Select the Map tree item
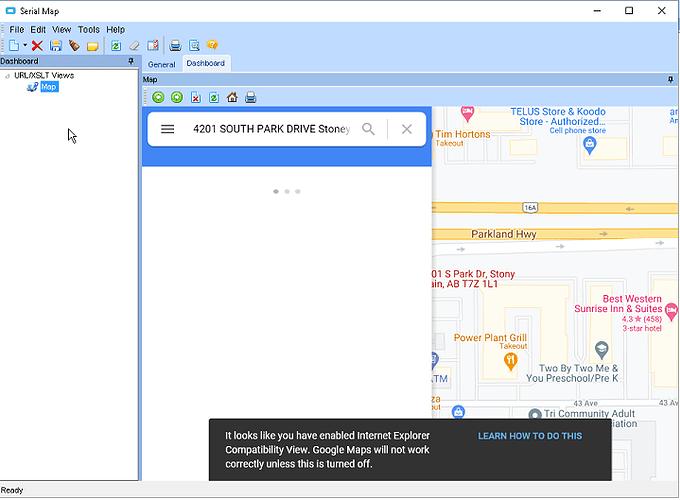This screenshot has width=680, height=500. point(49,87)
